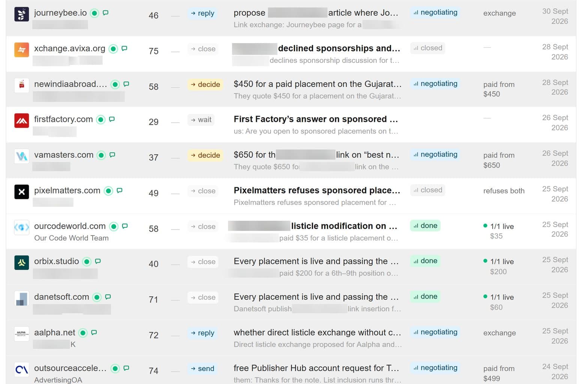
Task: Open "First Factory's answer on sponsored" thread
Action: coord(316,119)
